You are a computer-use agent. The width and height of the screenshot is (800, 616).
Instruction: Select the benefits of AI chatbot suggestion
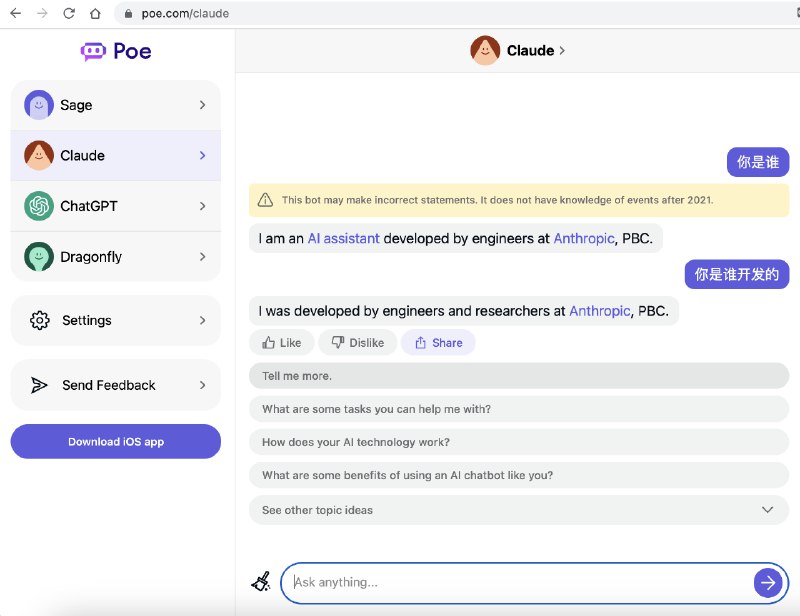coord(519,475)
